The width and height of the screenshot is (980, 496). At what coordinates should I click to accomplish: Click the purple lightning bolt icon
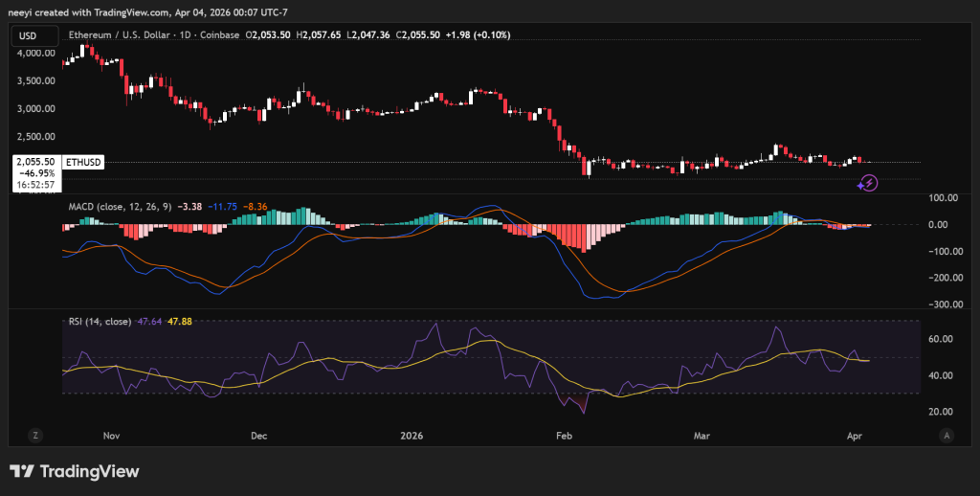pyautogui.click(x=867, y=182)
